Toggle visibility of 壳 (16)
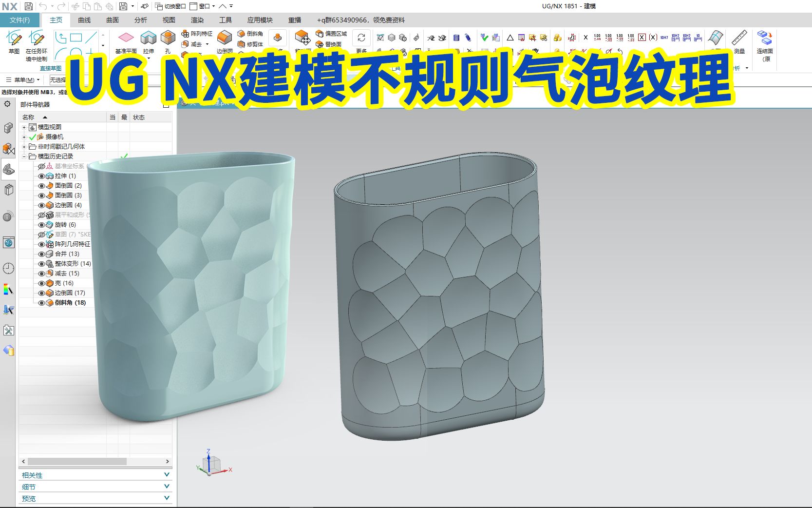This screenshot has height=508, width=812. [x=41, y=283]
